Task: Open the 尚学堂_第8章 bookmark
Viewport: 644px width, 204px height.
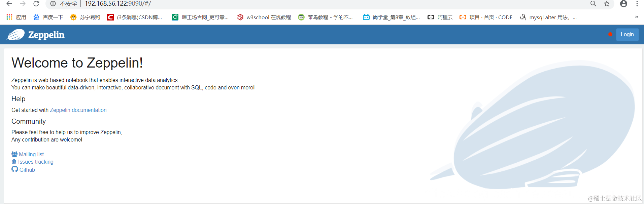Action: point(391,17)
